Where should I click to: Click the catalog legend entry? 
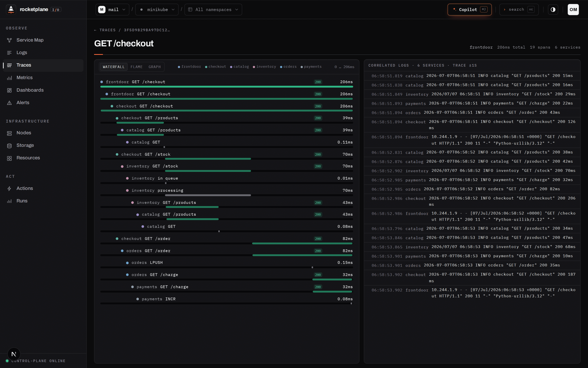240,67
